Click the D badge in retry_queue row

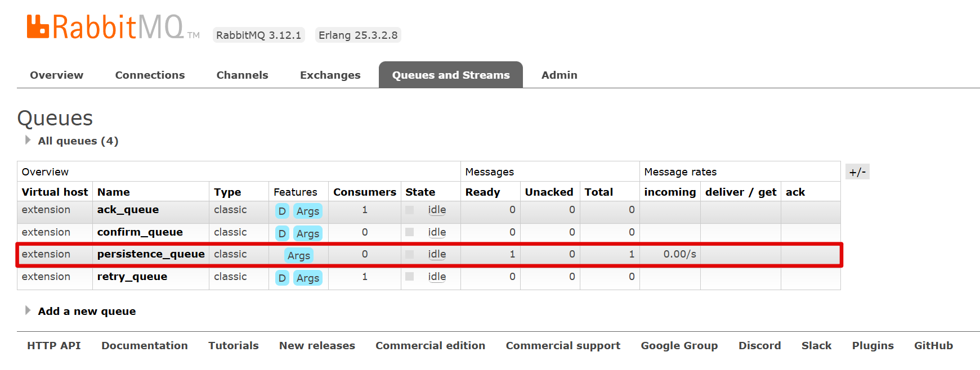282,278
